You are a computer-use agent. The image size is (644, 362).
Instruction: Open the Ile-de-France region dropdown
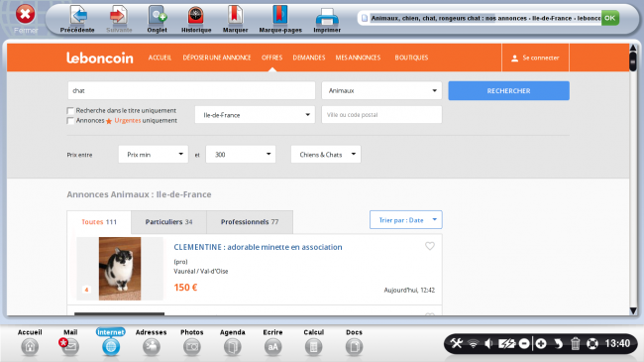255,115
